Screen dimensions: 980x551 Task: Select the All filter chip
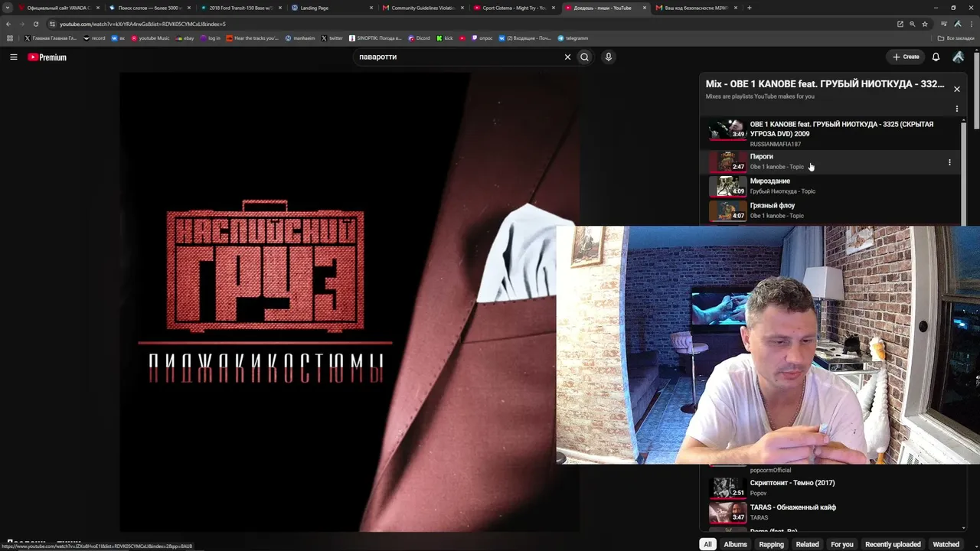(x=707, y=544)
